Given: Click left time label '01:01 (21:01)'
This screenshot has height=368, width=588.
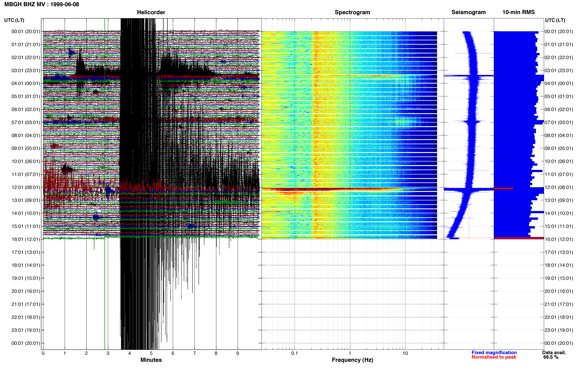Looking at the screenshot, I should (26, 44).
